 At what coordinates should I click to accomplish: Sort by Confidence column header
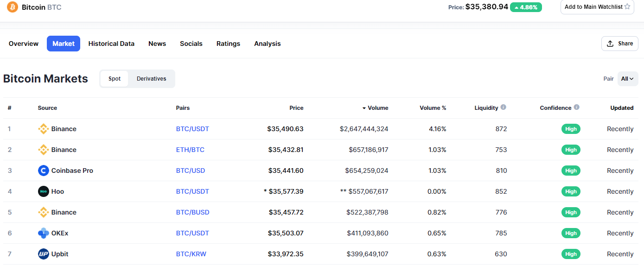coord(555,108)
